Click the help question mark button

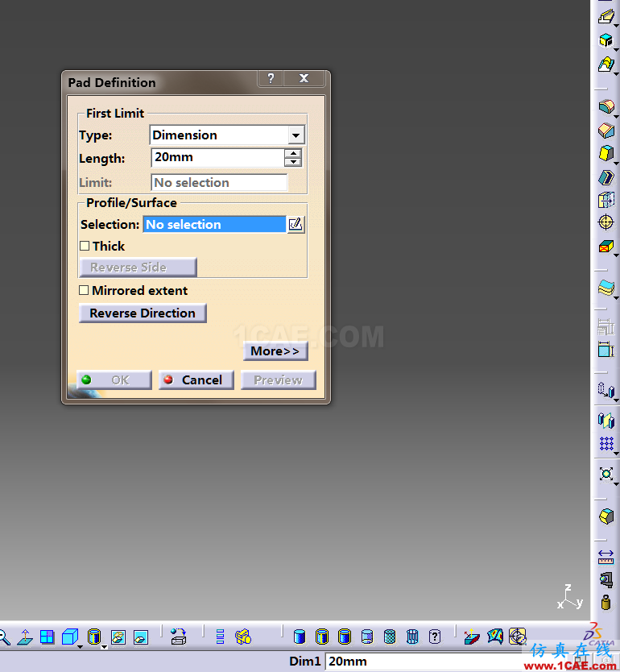(271, 78)
